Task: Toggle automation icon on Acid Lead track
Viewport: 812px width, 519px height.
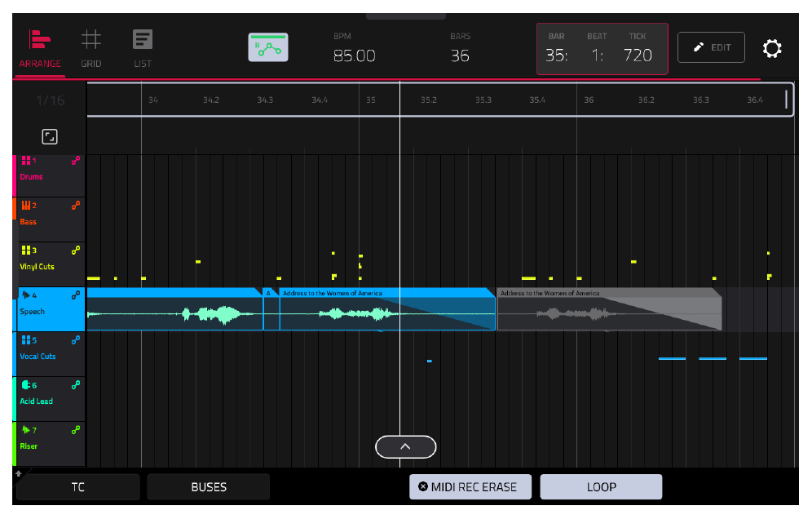Action: click(x=76, y=384)
